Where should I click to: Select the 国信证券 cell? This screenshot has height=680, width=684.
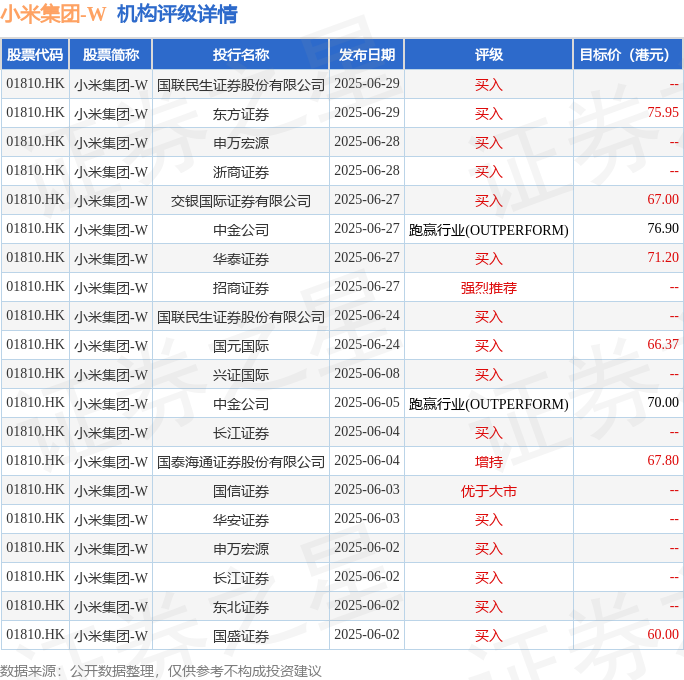(x=241, y=491)
